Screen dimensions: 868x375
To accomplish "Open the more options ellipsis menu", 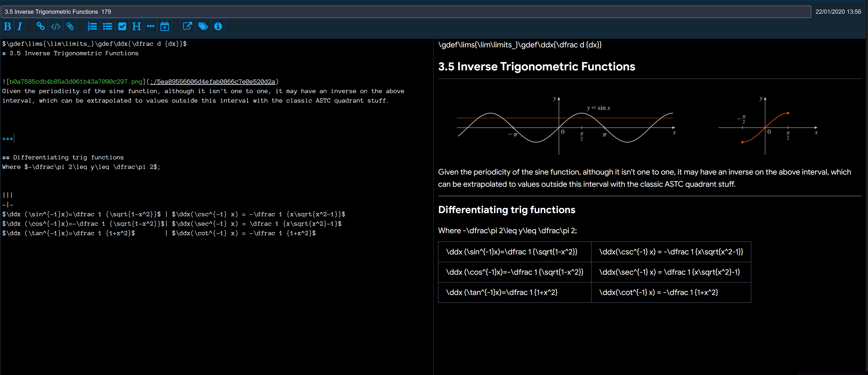I will point(150,26).
